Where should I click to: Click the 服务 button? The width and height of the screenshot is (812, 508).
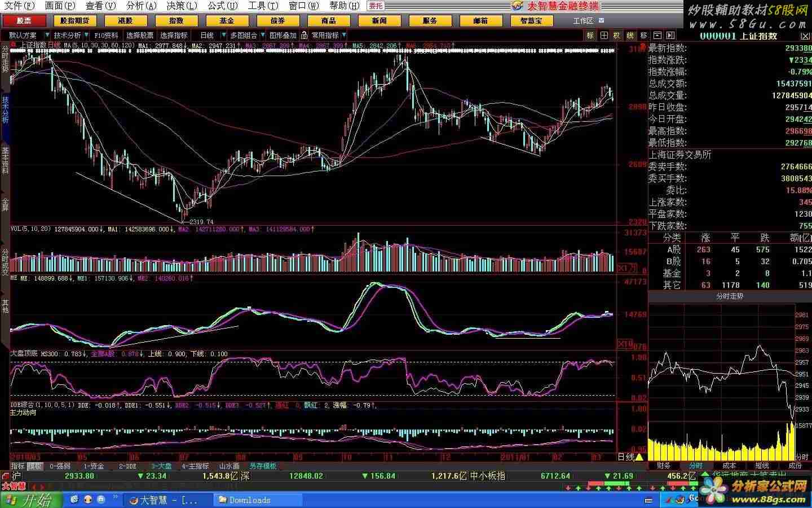430,20
